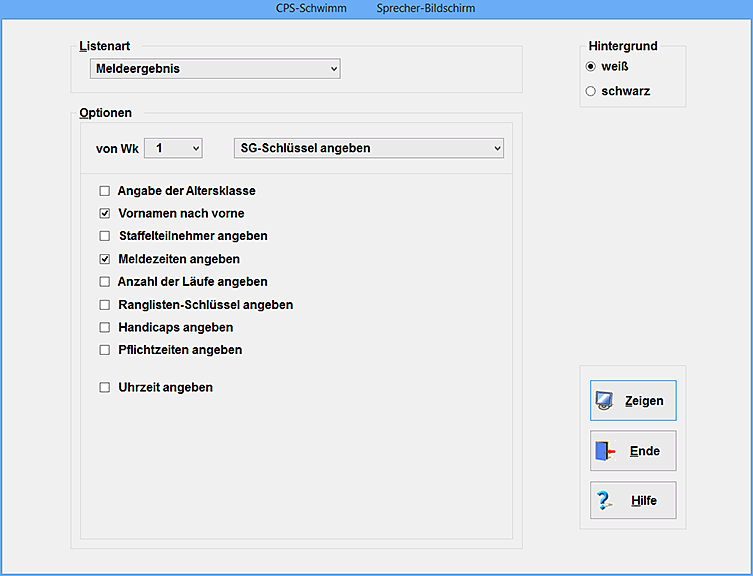The height and width of the screenshot is (576, 753).
Task: Click the Hilfe button text
Action: pos(645,501)
